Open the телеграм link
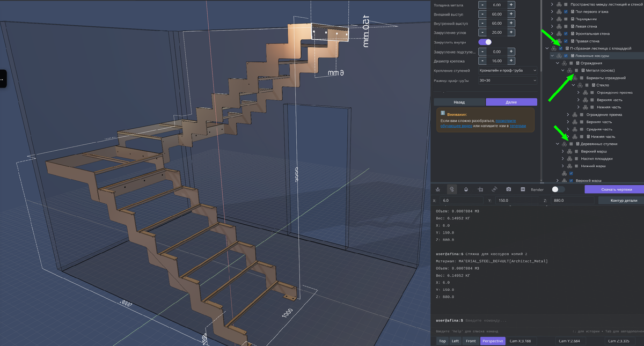Image resolution: width=644 pixels, height=346 pixels. coord(518,126)
